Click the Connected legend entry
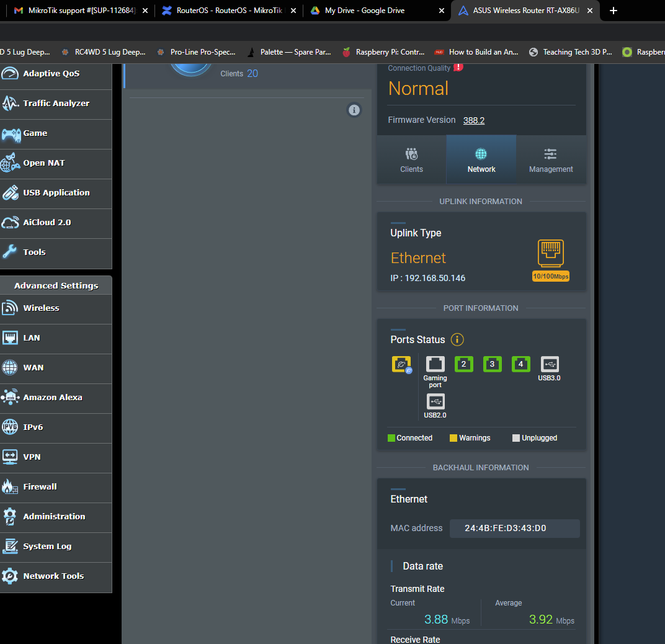 tap(410, 438)
